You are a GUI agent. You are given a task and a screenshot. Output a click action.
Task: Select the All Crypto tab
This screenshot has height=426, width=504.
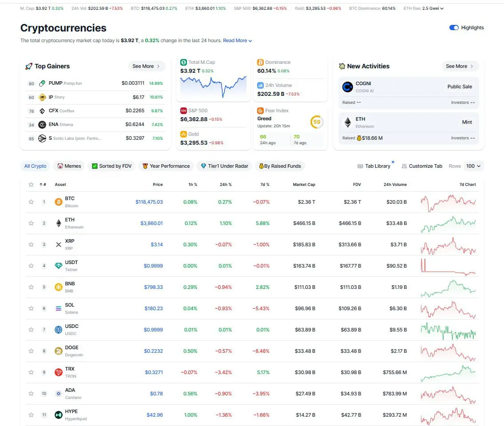point(36,166)
